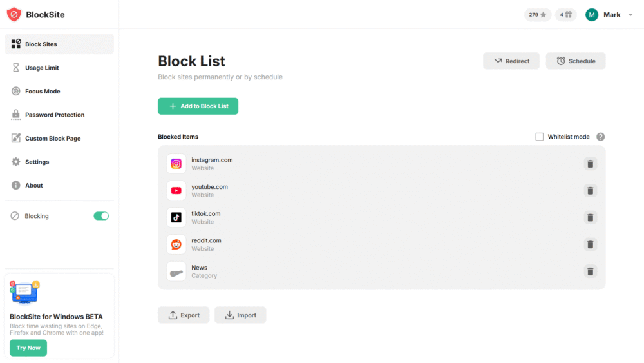The image size is (644, 363).
Task: Open the 4 gifts rewards badge
Action: pyautogui.click(x=566, y=15)
